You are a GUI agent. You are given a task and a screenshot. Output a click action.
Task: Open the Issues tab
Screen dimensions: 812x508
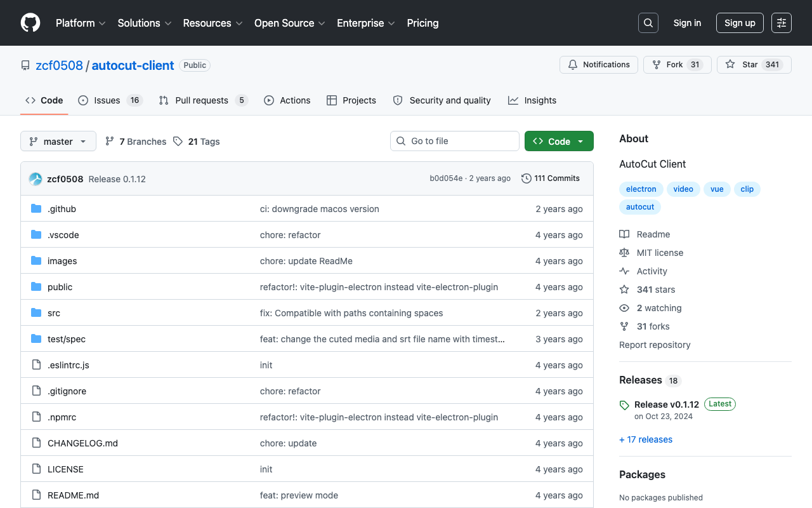point(110,100)
